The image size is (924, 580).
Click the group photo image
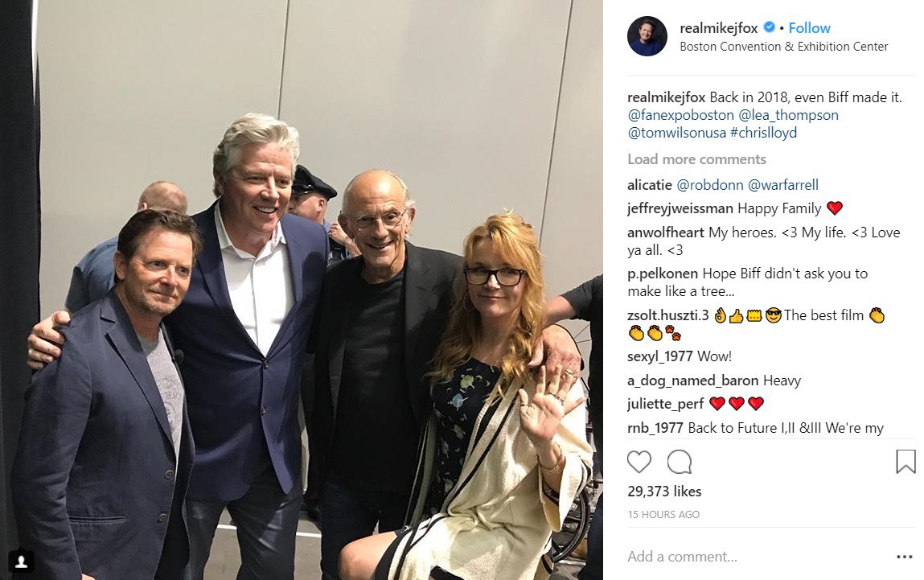[x=301, y=290]
